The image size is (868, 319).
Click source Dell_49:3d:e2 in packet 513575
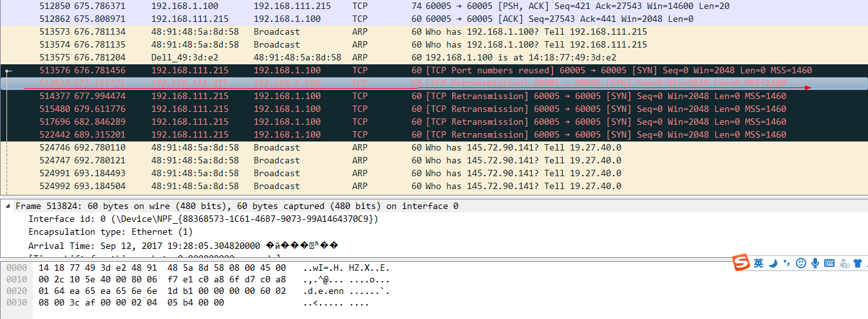185,57
